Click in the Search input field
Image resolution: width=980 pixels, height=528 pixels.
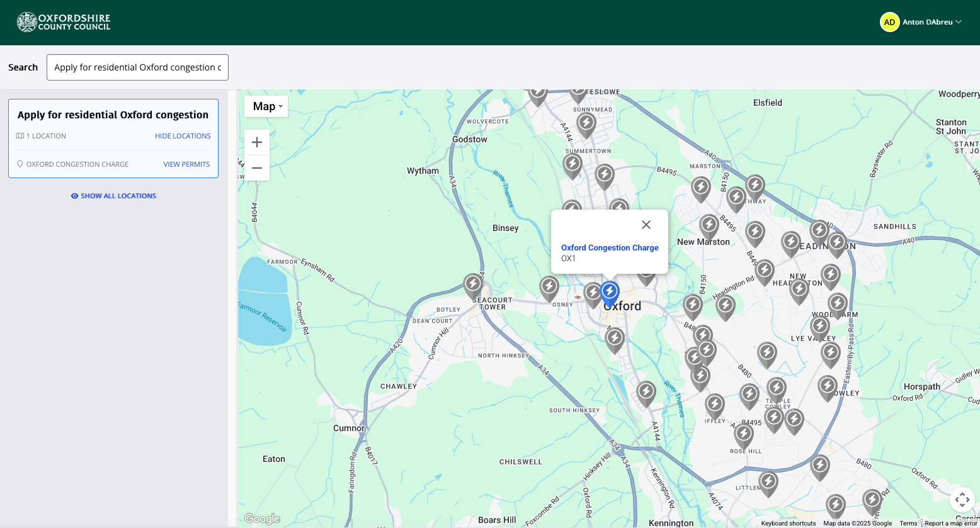tap(137, 67)
